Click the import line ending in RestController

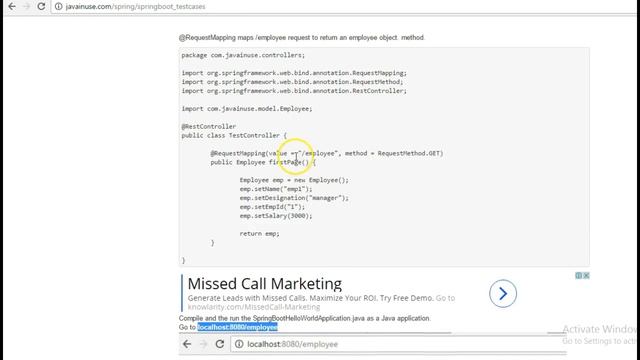pos(294,91)
